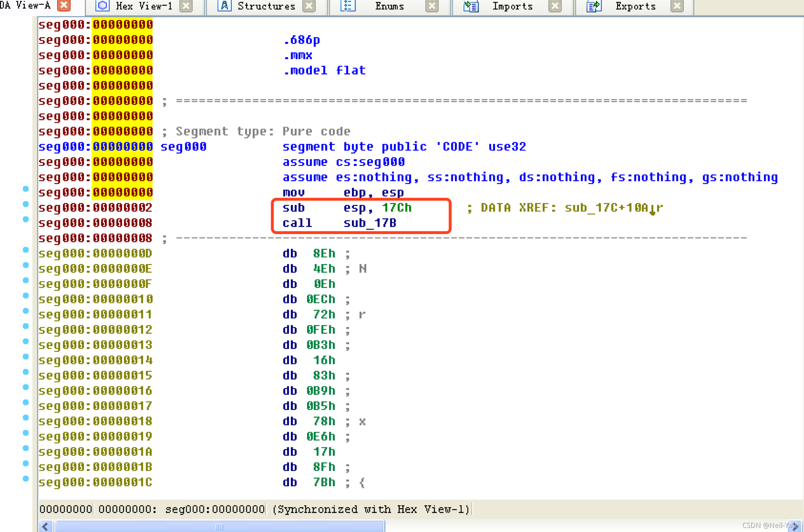804x532 pixels.
Task: Close the IDA View-A tab
Action: [64, 5]
